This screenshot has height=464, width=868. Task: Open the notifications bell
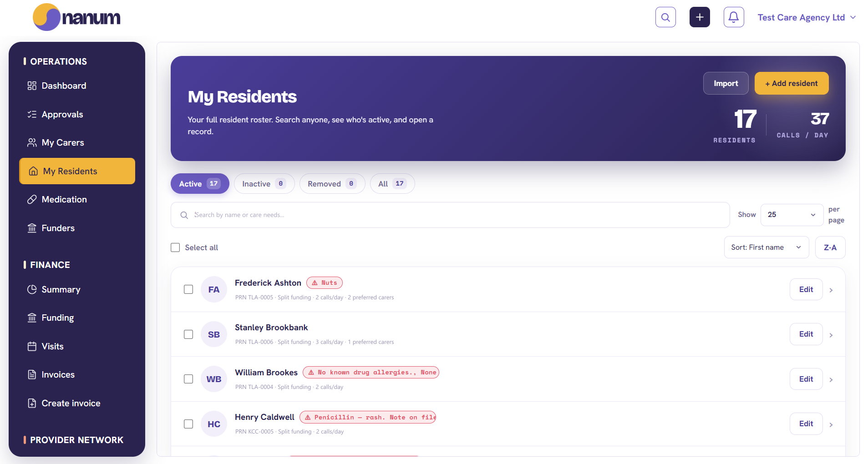734,17
